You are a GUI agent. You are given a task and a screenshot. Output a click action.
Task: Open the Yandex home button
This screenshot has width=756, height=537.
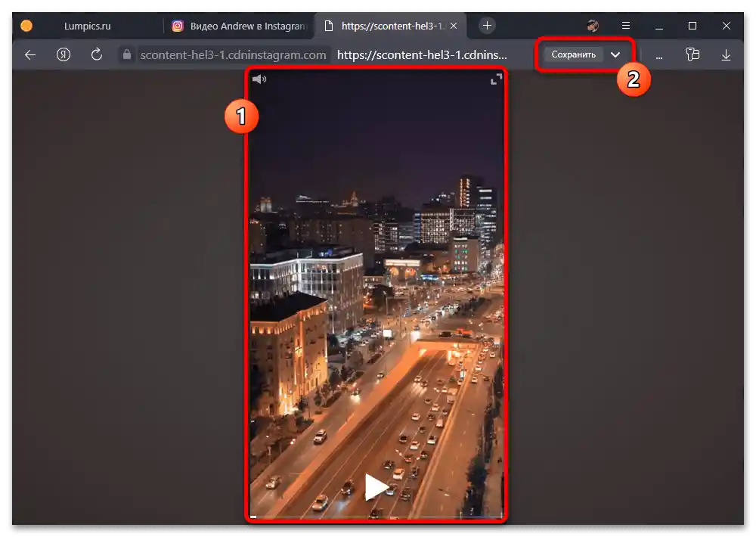pyautogui.click(x=64, y=54)
